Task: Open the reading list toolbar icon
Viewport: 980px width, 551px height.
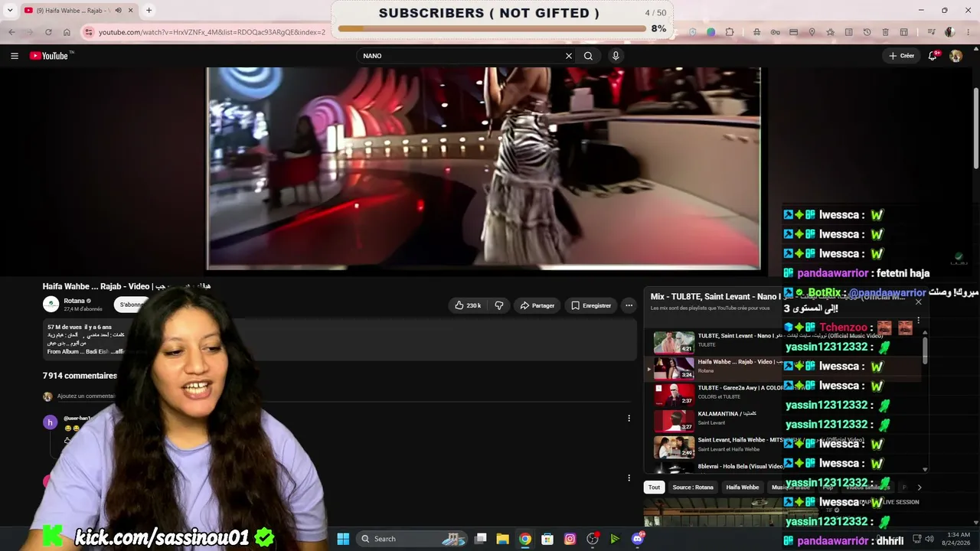Action: pos(848,32)
